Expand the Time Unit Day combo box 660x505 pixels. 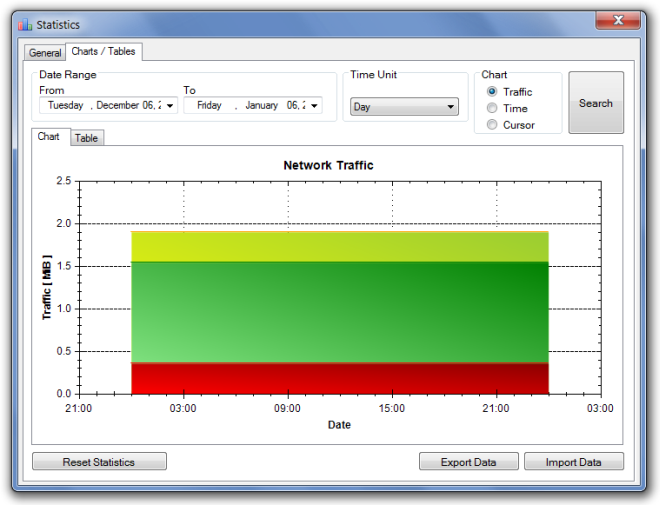click(404, 107)
